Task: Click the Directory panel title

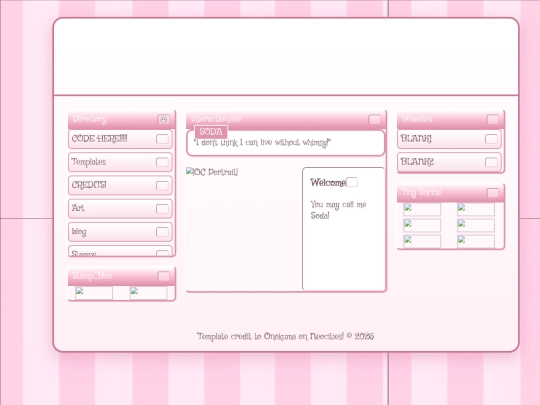Action: pos(90,119)
